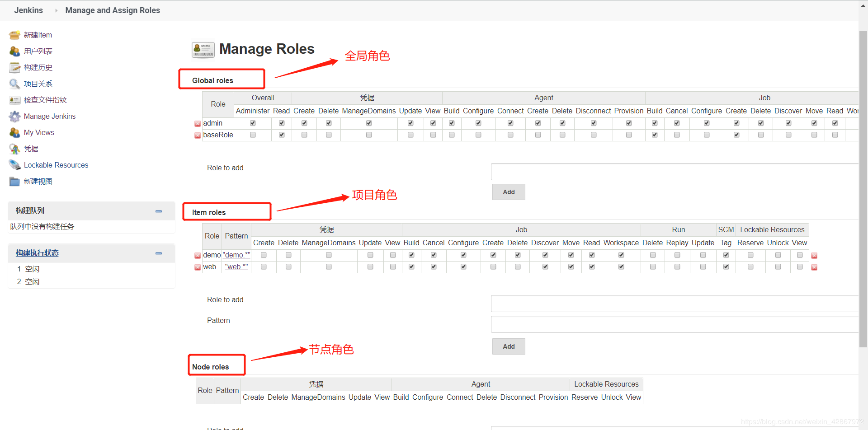Open 凭据 from the side menu
This screenshot has width=868, height=430.
[31, 149]
